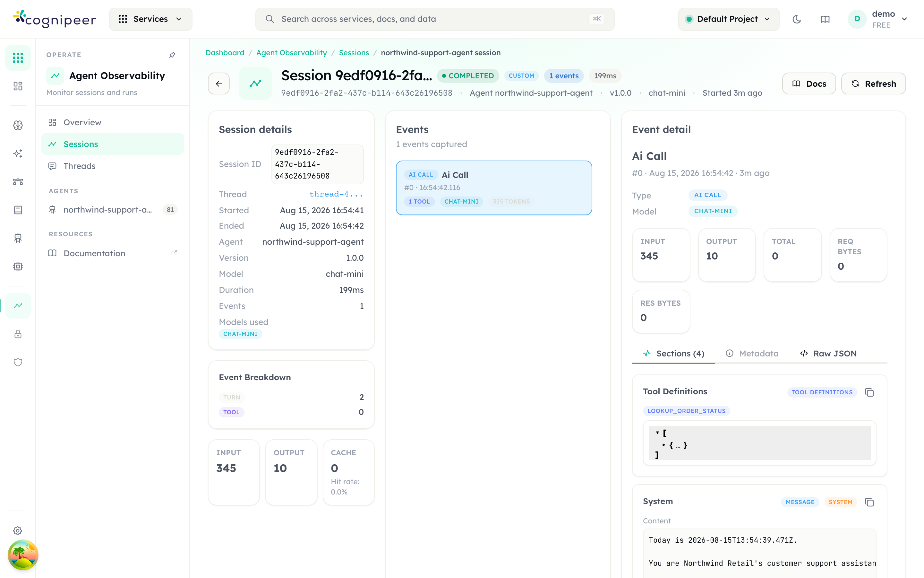Open Threads in the sidebar

pos(113,166)
